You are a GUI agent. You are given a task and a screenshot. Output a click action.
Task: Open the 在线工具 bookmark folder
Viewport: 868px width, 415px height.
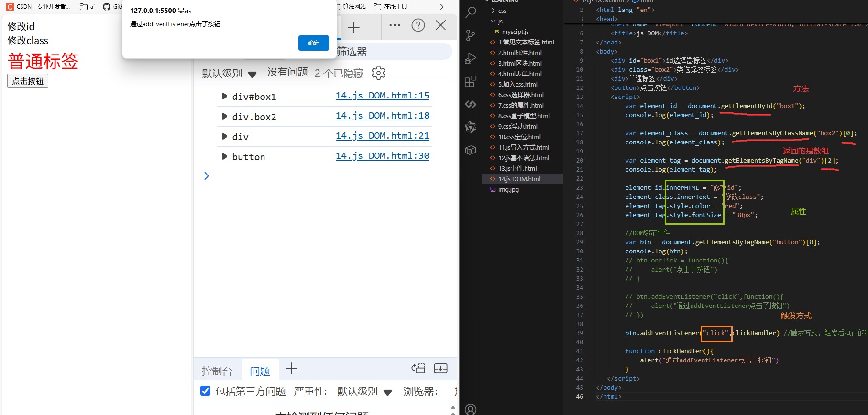click(390, 7)
